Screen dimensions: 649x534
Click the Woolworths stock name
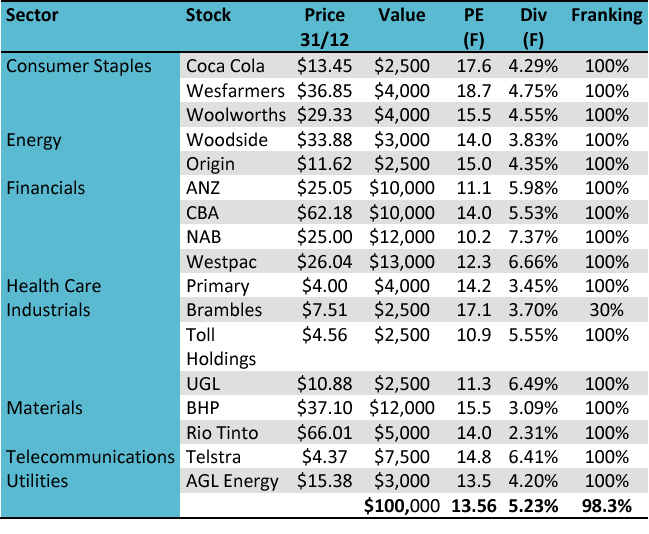[x=235, y=115]
